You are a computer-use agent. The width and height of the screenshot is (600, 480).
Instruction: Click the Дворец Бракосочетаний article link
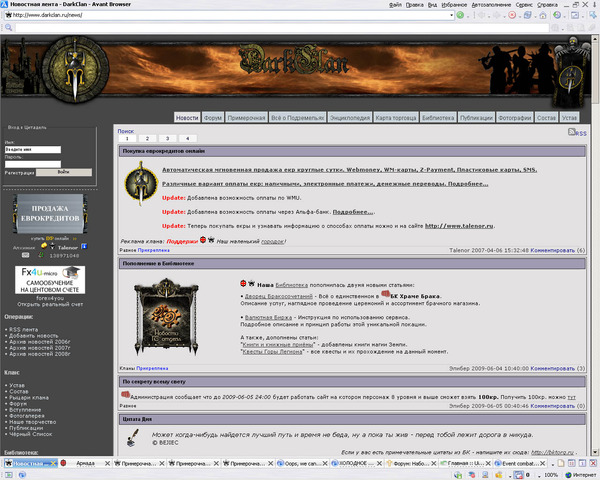click(279, 296)
